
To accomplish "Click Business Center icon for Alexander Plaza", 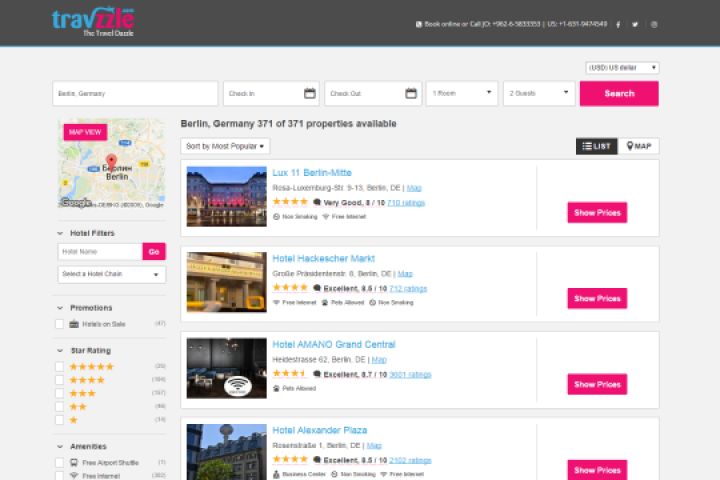I will pyautogui.click(x=276, y=474).
